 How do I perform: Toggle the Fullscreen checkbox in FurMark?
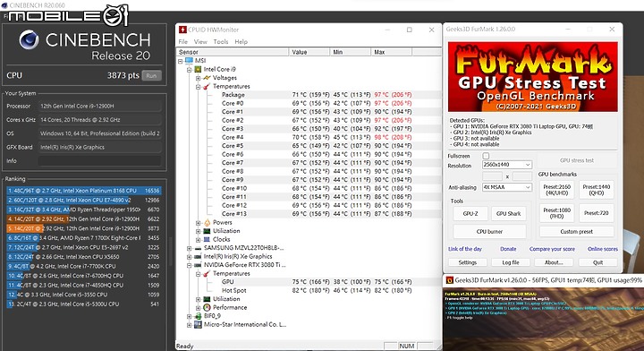point(486,156)
